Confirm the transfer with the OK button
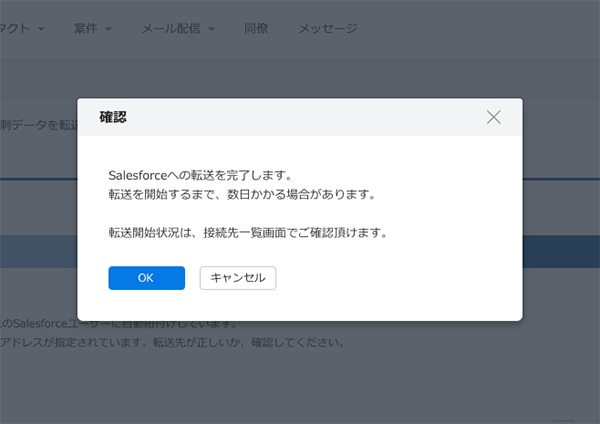600x424 pixels. click(147, 278)
